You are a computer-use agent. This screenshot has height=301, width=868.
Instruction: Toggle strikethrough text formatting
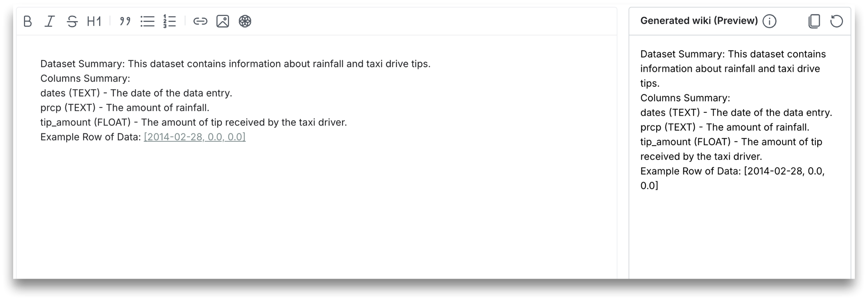pyautogui.click(x=72, y=21)
